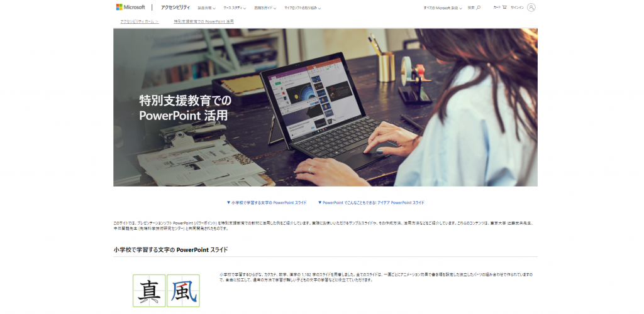The width and height of the screenshot is (644, 314).
Task: Click the 風 kanji slide thumbnail
Action: [x=183, y=291]
